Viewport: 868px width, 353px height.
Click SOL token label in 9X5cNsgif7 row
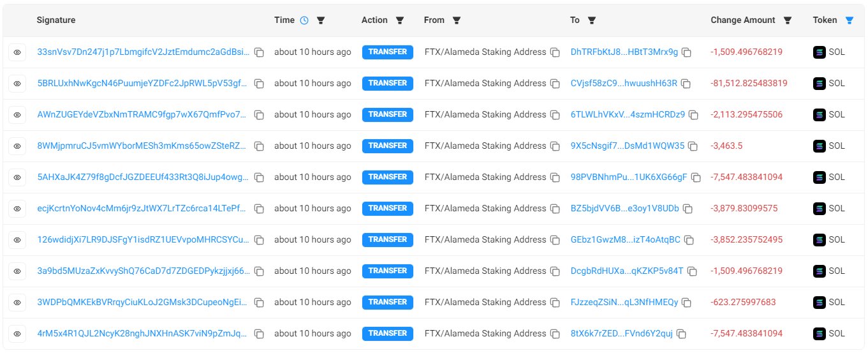coord(837,146)
